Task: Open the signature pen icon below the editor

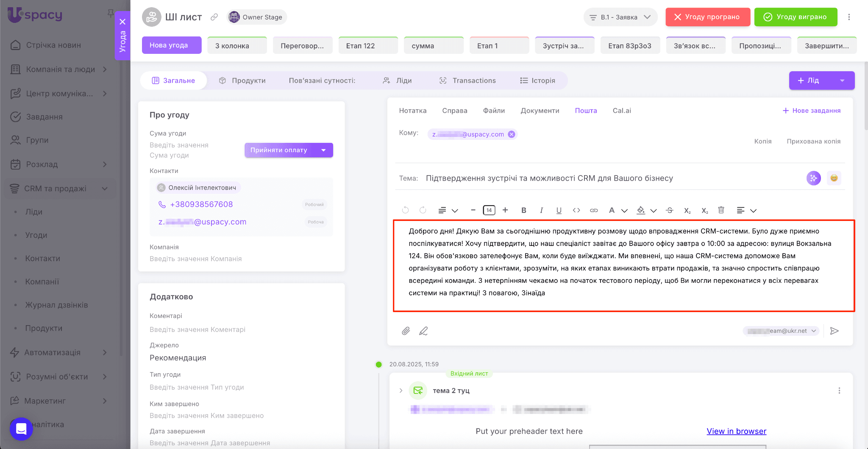Action: pos(423,331)
